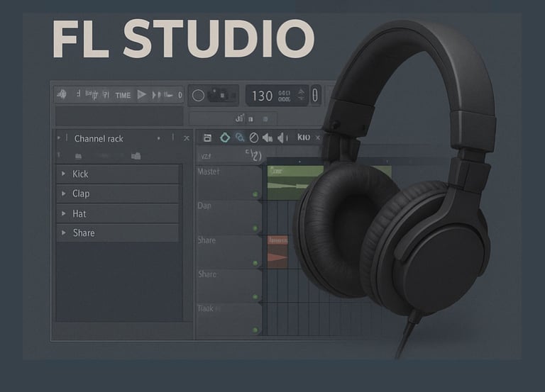
Task: Click the speaker icon next to the KIO label
Action: [x=282, y=138]
